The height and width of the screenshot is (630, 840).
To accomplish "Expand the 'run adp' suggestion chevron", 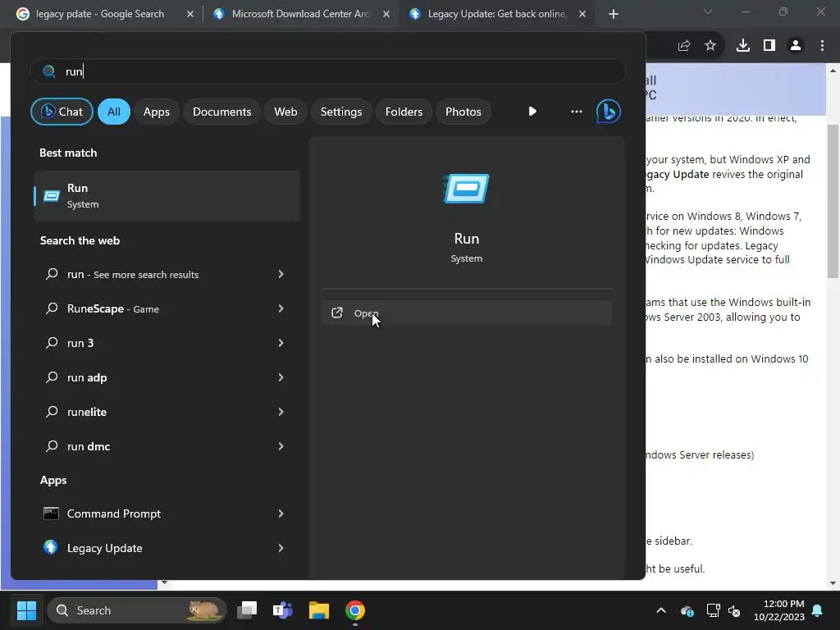I will (x=281, y=377).
